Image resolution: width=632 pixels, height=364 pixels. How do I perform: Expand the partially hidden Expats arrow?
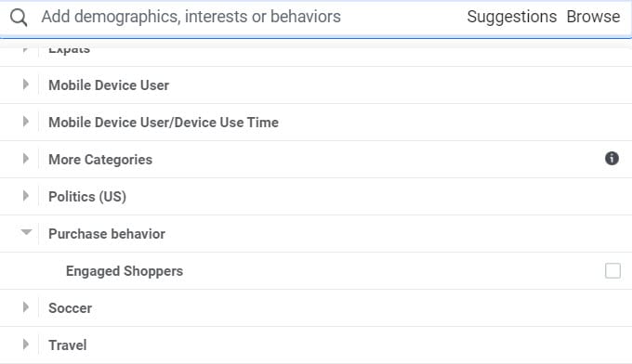(25, 50)
